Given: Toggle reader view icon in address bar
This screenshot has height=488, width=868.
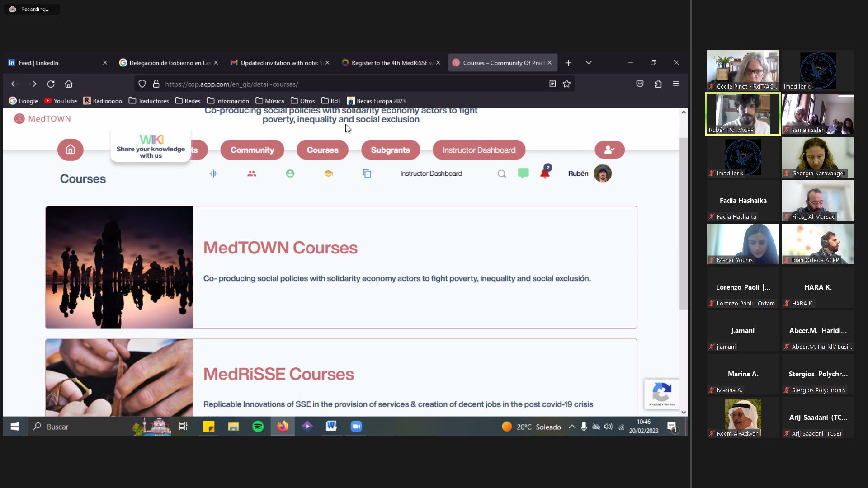Looking at the screenshot, I should tap(552, 84).
